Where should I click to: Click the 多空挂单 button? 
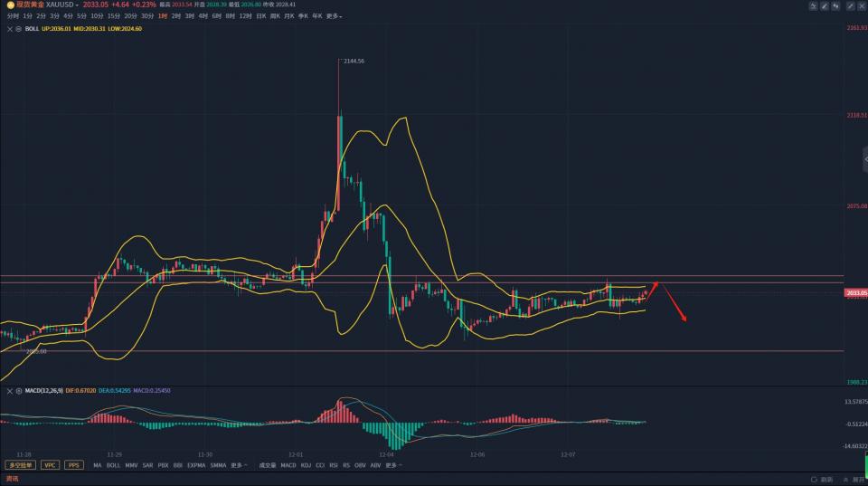coord(21,465)
